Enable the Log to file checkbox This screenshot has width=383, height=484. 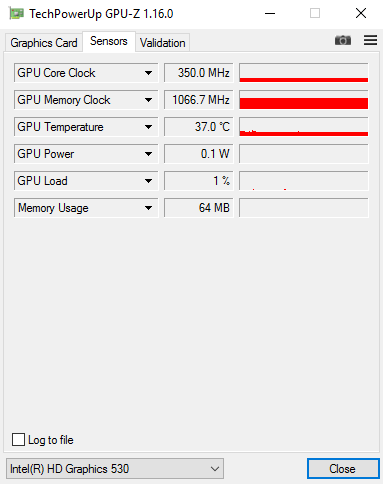pos(18,439)
